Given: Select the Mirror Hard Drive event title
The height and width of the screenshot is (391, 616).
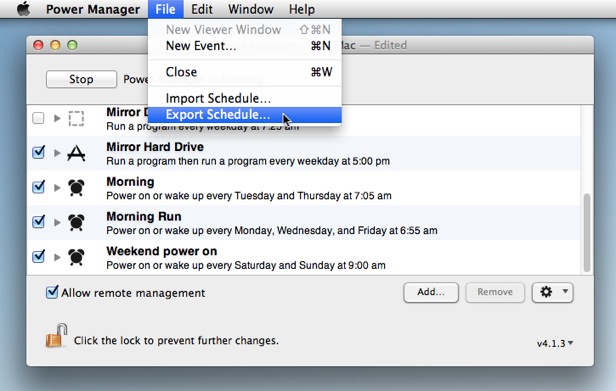Looking at the screenshot, I should tap(155, 147).
